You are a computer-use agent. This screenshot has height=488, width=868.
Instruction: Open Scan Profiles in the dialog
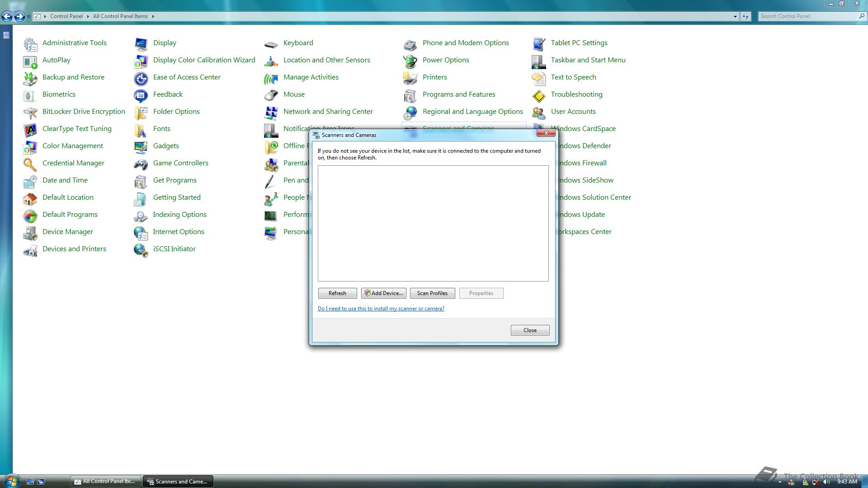432,293
